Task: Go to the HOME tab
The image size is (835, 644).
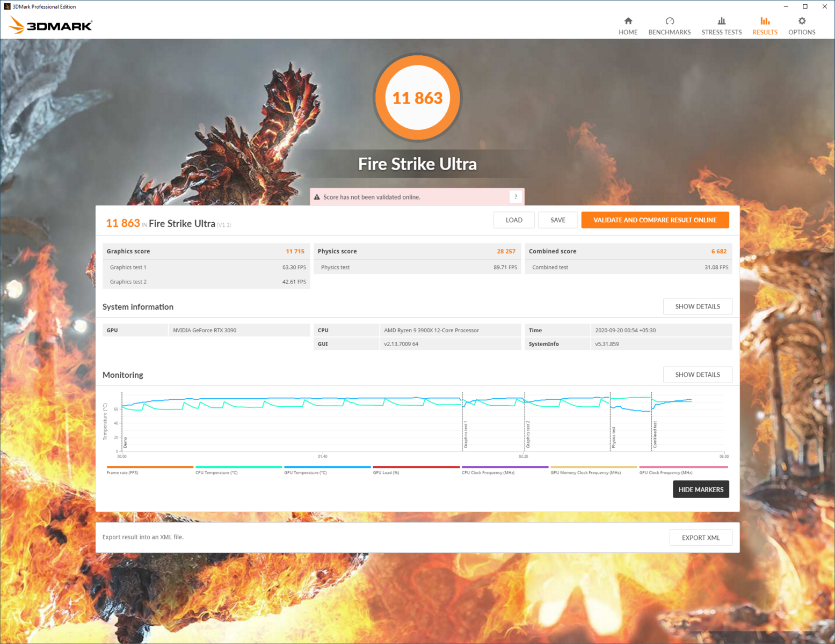Action: tap(628, 26)
